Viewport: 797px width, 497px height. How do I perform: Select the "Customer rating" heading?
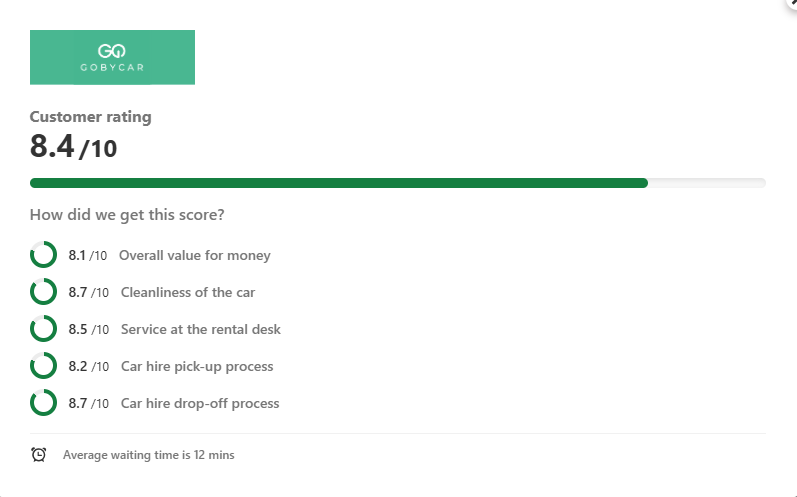[91, 117]
